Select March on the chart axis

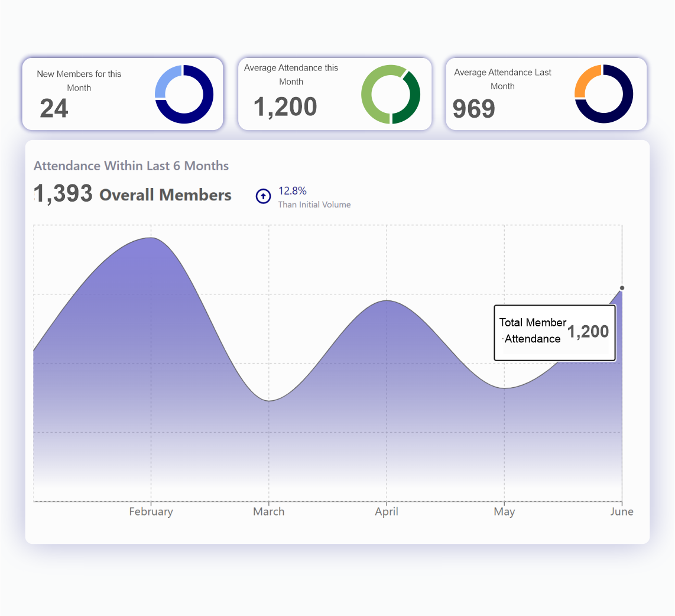point(268,511)
